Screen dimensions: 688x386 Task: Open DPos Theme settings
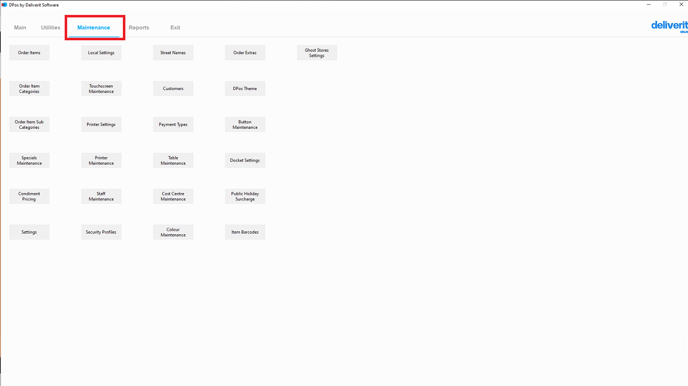[245, 89]
